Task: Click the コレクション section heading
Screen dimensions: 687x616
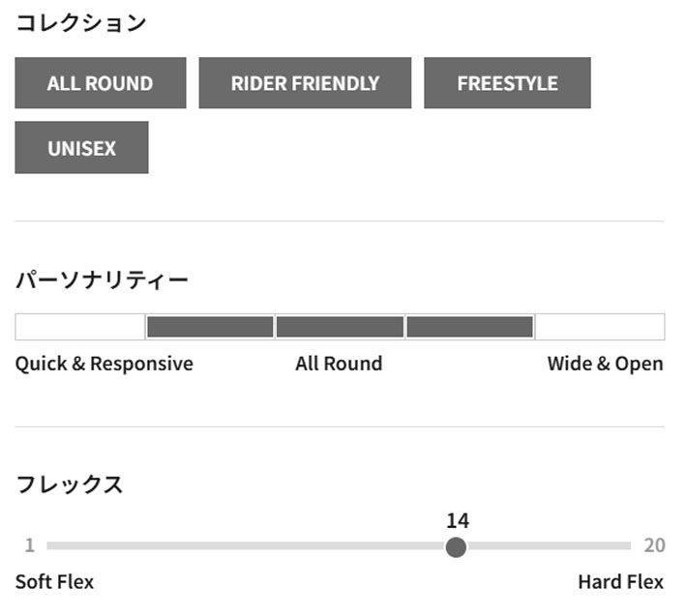Action: [x=80, y=23]
